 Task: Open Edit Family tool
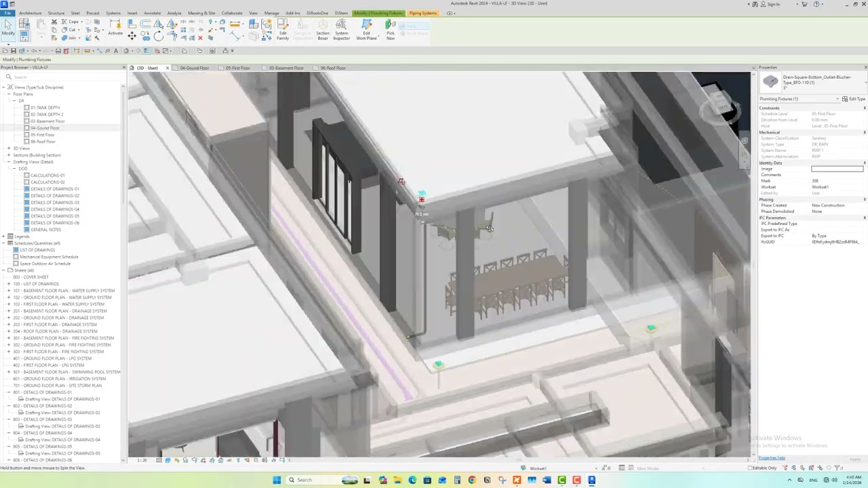(x=283, y=30)
